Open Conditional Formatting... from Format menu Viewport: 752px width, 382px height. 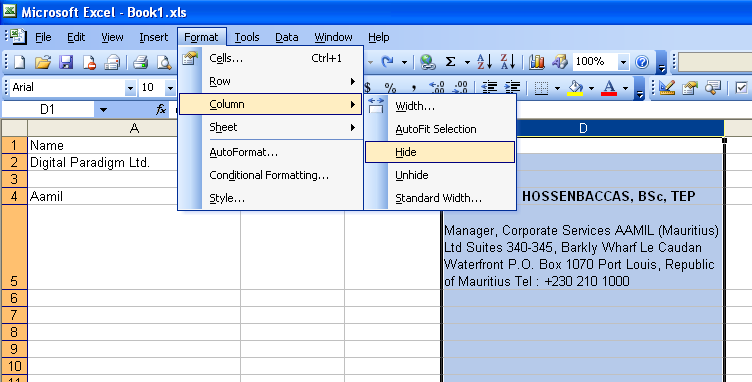click(x=271, y=175)
